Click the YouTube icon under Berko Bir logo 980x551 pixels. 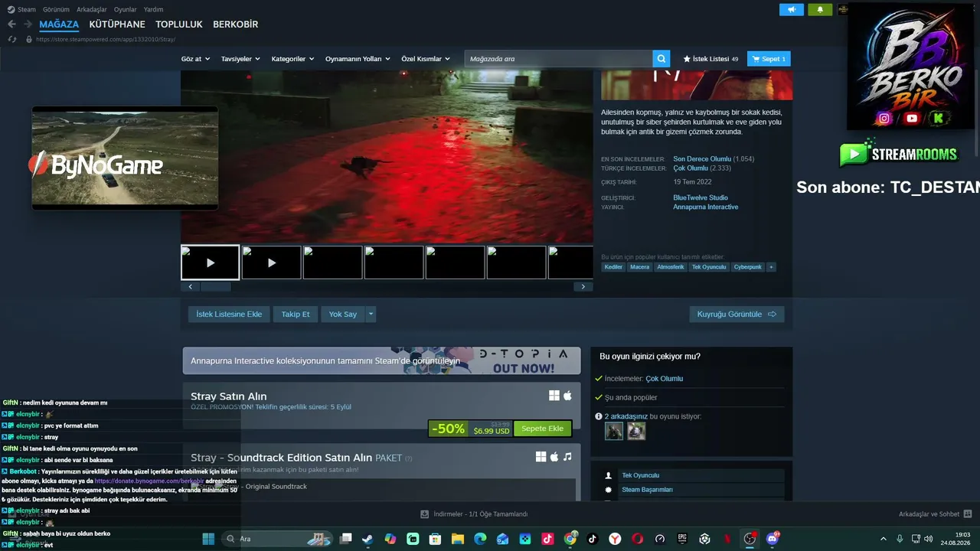911,118
